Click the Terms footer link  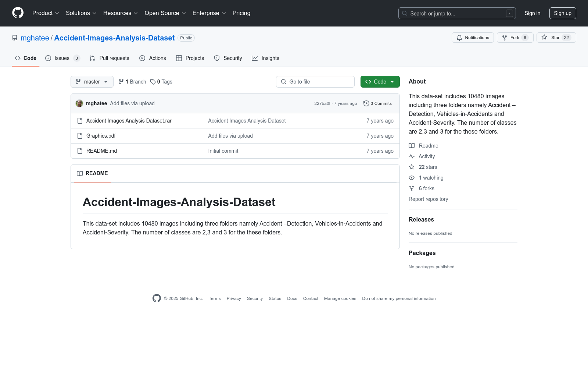tap(215, 298)
